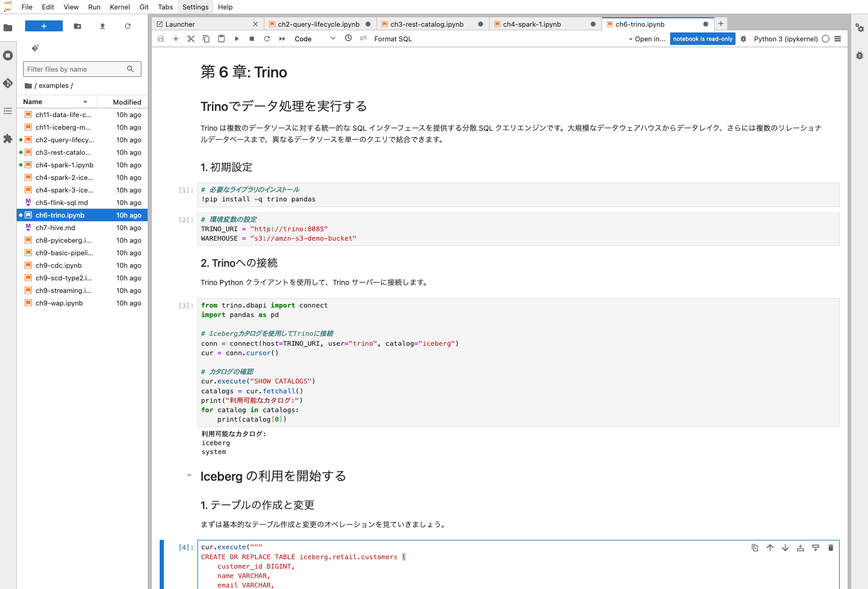Click the upload files icon
The height and width of the screenshot is (589, 868).
tap(103, 26)
